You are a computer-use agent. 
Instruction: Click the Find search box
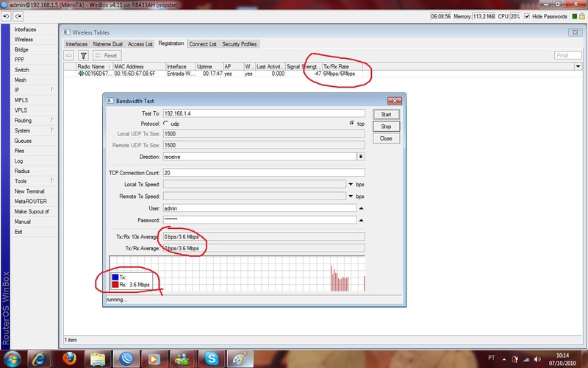tap(567, 55)
